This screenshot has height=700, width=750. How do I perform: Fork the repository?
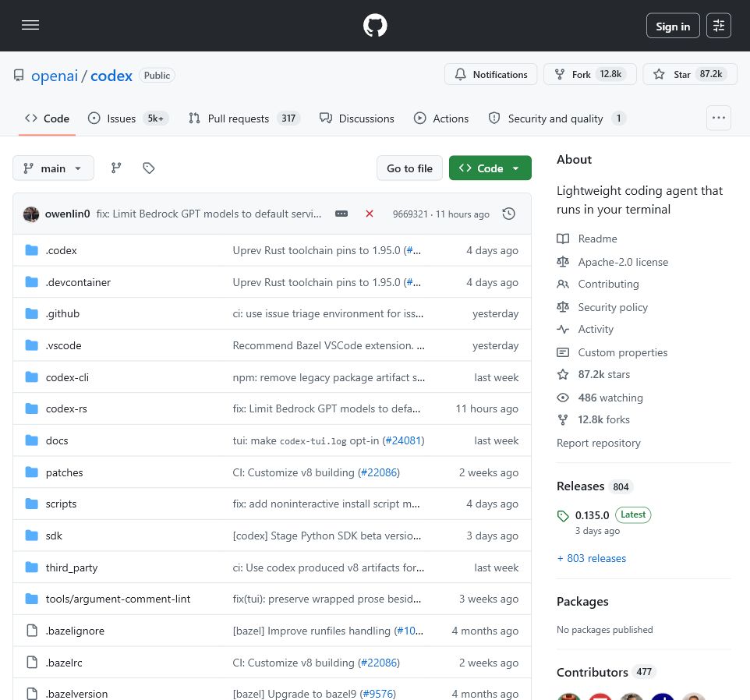[589, 75]
